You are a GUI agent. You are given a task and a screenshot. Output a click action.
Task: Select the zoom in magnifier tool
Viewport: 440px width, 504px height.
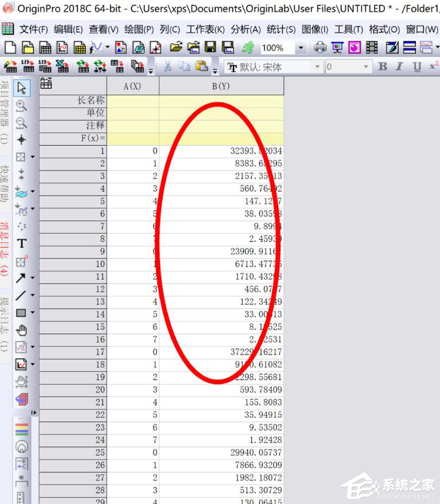click(x=22, y=106)
